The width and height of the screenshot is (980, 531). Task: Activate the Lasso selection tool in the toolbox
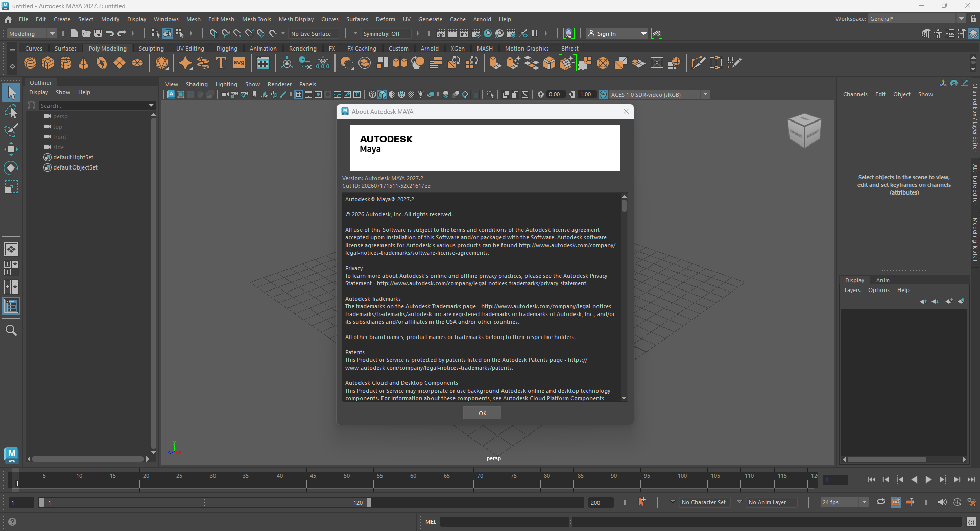click(x=11, y=111)
